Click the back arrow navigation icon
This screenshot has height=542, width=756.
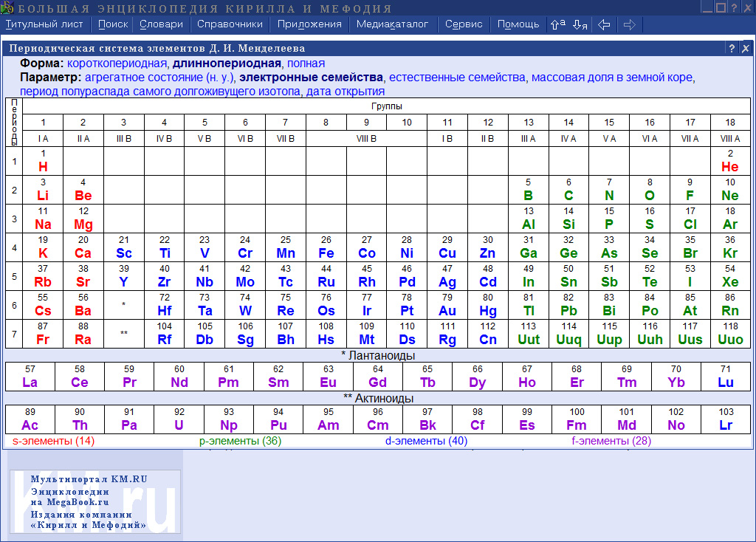point(604,24)
